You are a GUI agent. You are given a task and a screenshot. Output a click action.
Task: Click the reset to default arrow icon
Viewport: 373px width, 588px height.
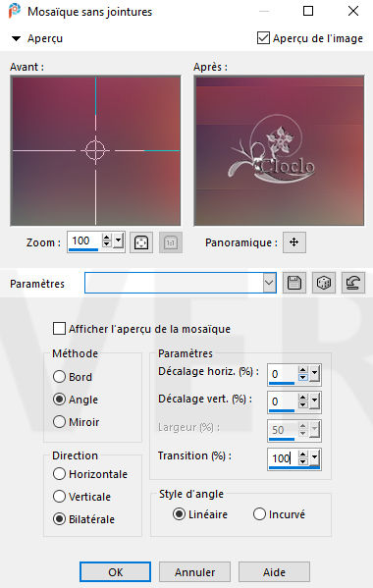[353, 283]
